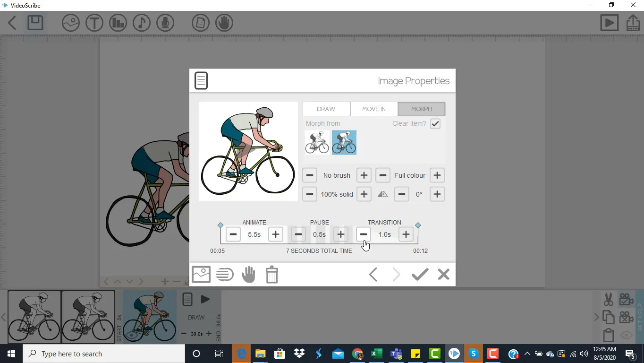Open the voiceover microphone tool
Image resolution: width=644 pixels, height=363 pixels.
[165, 23]
